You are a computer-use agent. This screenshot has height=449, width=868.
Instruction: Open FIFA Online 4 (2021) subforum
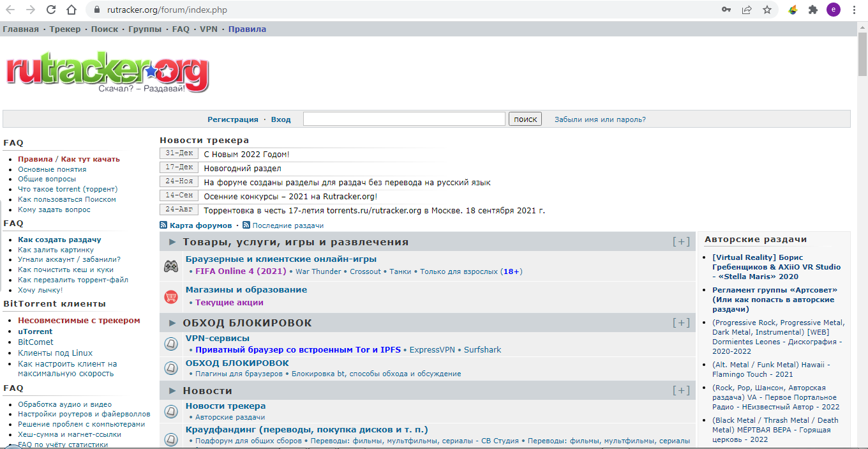pyautogui.click(x=241, y=271)
